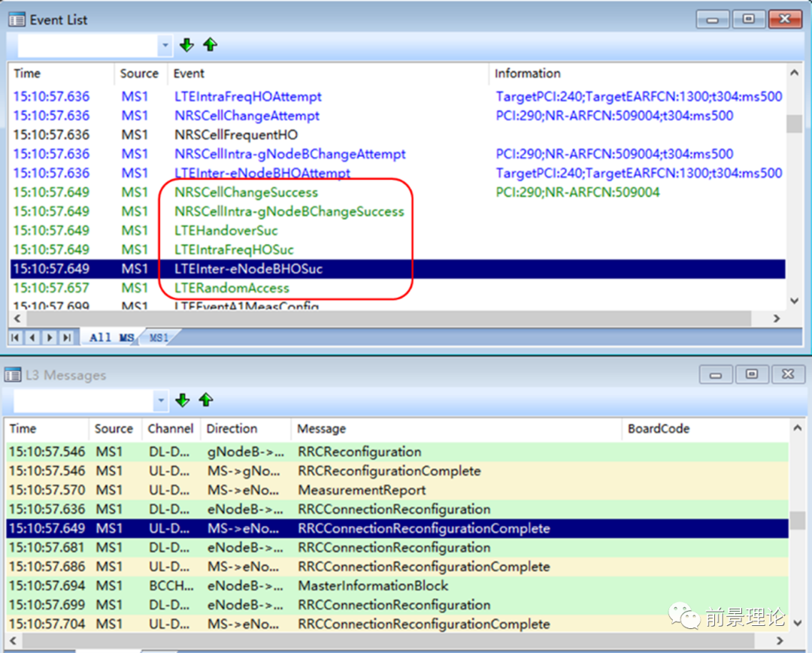Click the PCI:290;NR-ARFCN:509004 information cell

pos(577,192)
